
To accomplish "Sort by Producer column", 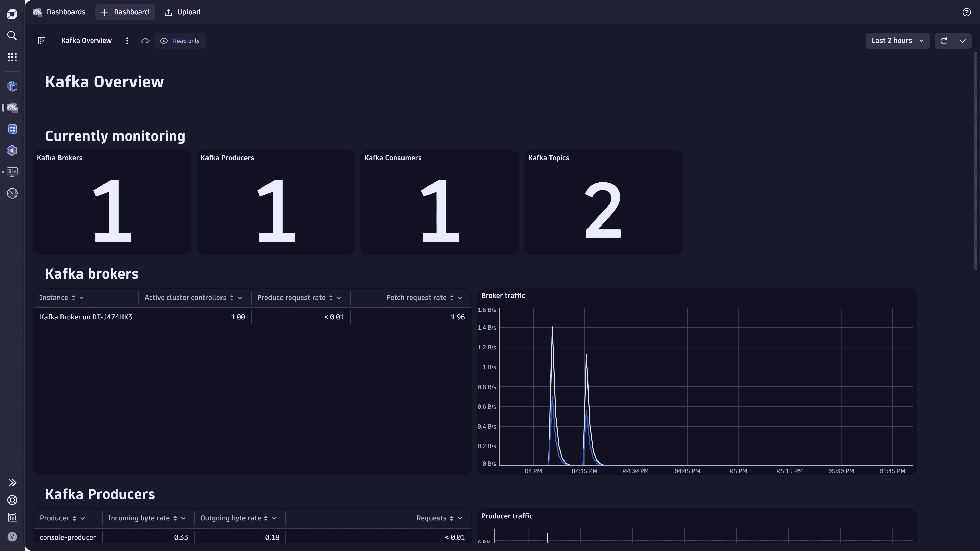I will 75,518.
